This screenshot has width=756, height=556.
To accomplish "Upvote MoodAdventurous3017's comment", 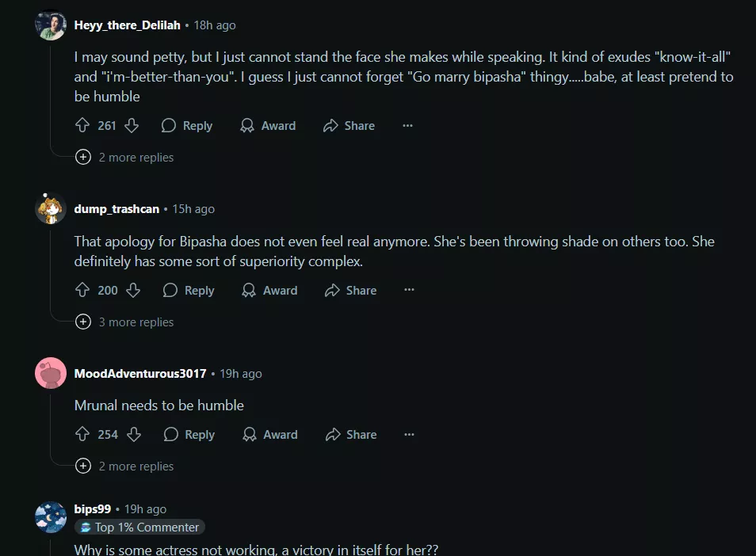I will point(82,434).
